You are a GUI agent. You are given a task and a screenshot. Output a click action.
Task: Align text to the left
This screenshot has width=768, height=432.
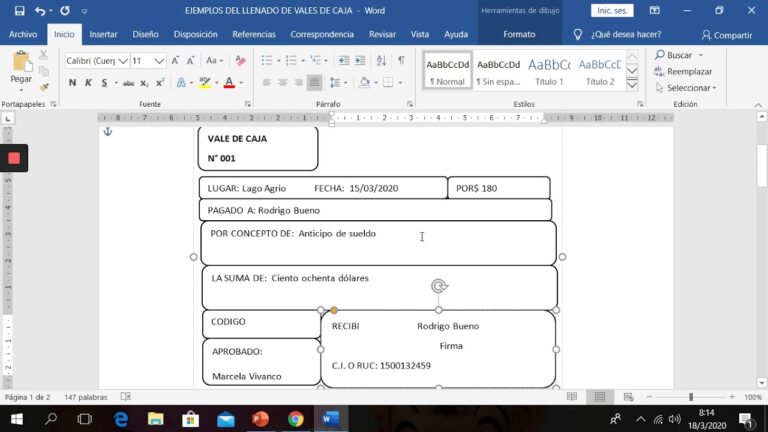(266, 83)
